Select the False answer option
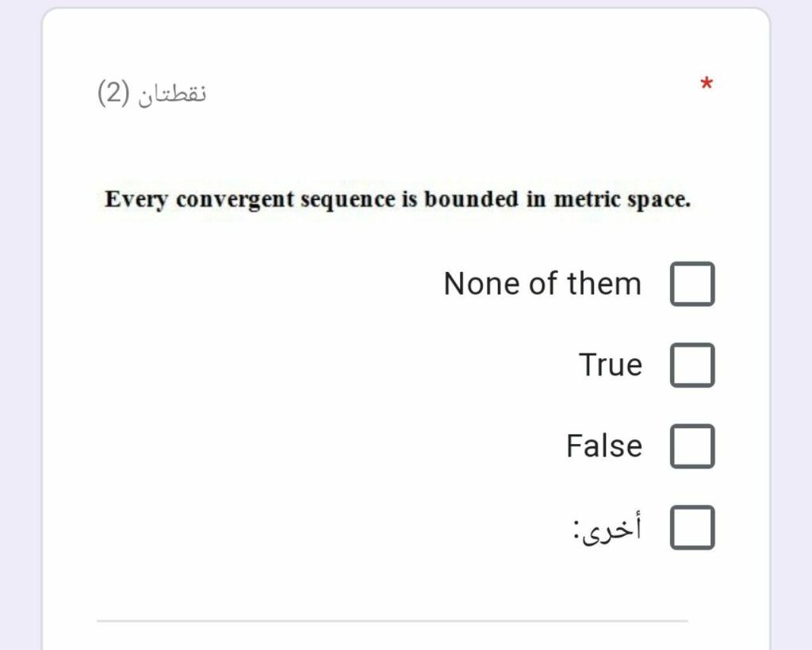The image size is (812, 650). pos(692,445)
